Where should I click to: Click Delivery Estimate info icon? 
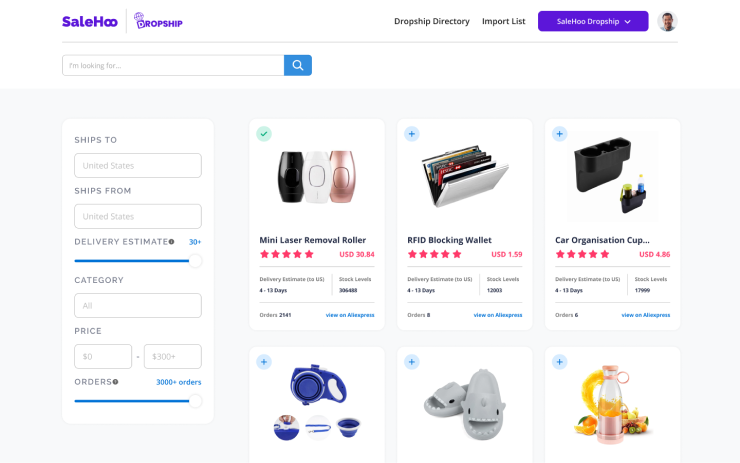coord(171,242)
